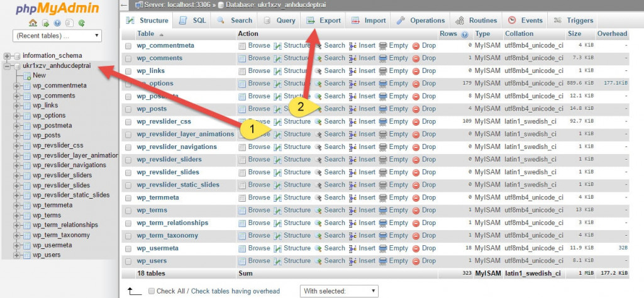Viewport: 644px width, 298px height.
Task: Collapse the ukr1xzv_anhducdeptrai database node
Action: click(x=7, y=65)
